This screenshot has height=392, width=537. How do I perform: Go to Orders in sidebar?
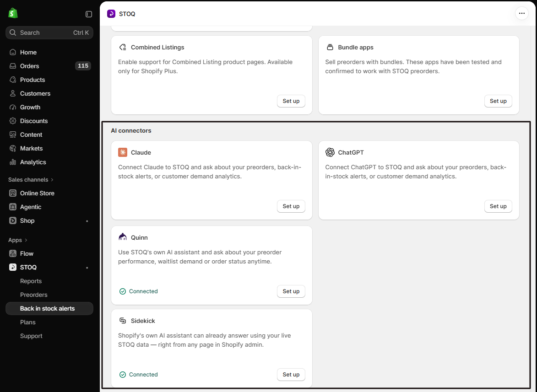pos(49,66)
